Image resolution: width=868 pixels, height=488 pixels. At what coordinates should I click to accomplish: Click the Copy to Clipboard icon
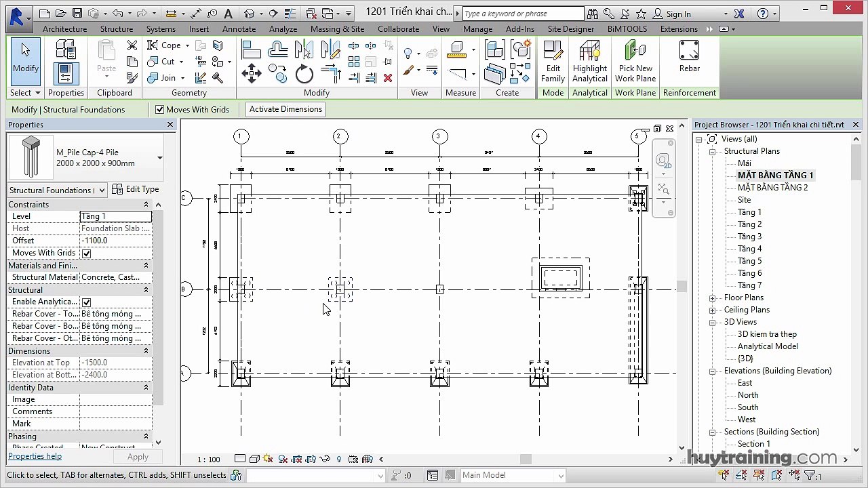132,62
